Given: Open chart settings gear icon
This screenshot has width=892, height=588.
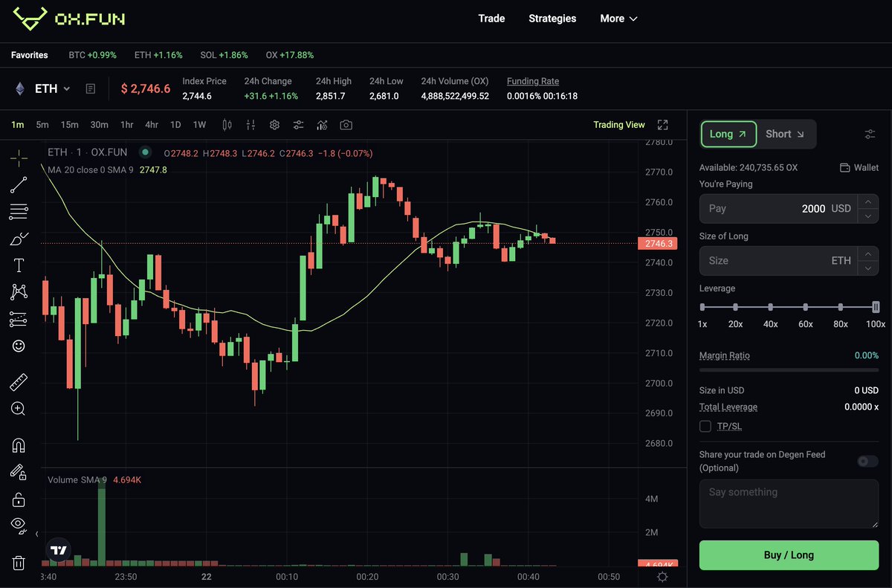Looking at the screenshot, I should pyautogui.click(x=274, y=125).
